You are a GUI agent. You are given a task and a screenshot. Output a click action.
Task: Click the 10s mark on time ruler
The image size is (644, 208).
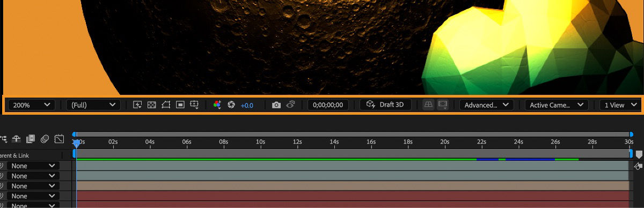point(260,142)
